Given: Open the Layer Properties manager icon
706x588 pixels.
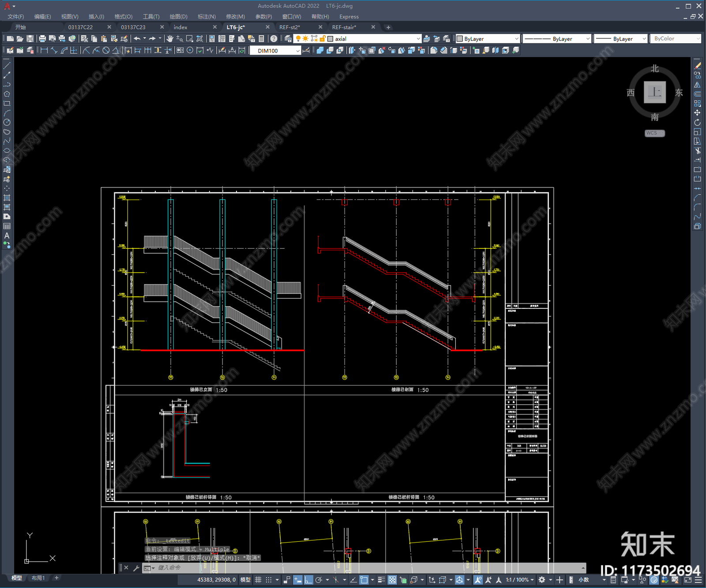Looking at the screenshot, I should point(288,39).
